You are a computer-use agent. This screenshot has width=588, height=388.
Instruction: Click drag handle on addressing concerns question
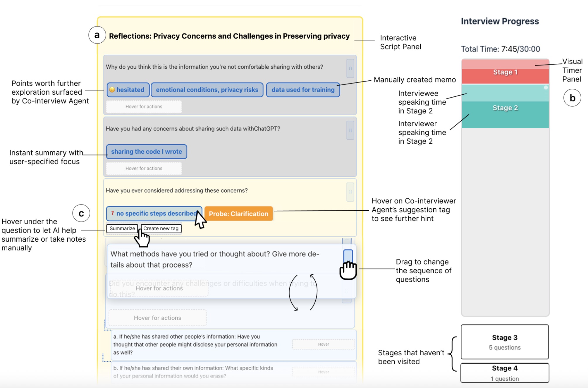pyautogui.click(x=350, y=192)
